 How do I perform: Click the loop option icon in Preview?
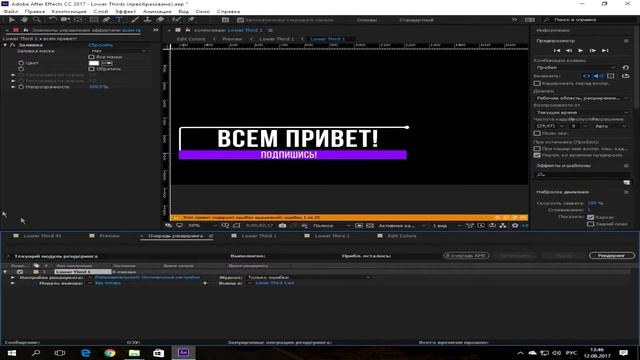[x=625, y=76]
